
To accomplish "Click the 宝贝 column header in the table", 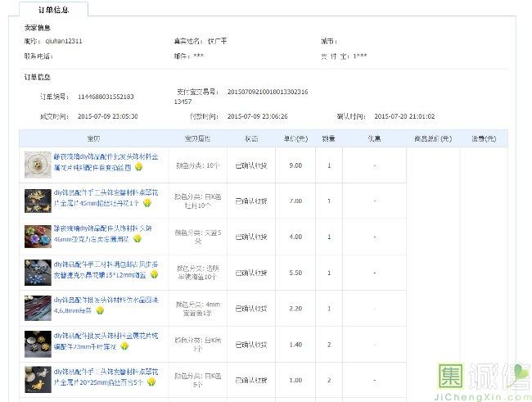I will pyautogui.click(x=92, y=138).
